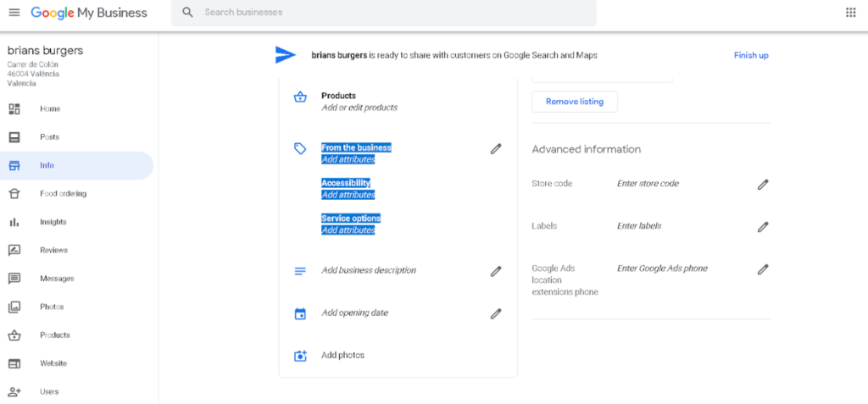
Task: Click Add attributes under Accessibility
Action: pos(348,195)
